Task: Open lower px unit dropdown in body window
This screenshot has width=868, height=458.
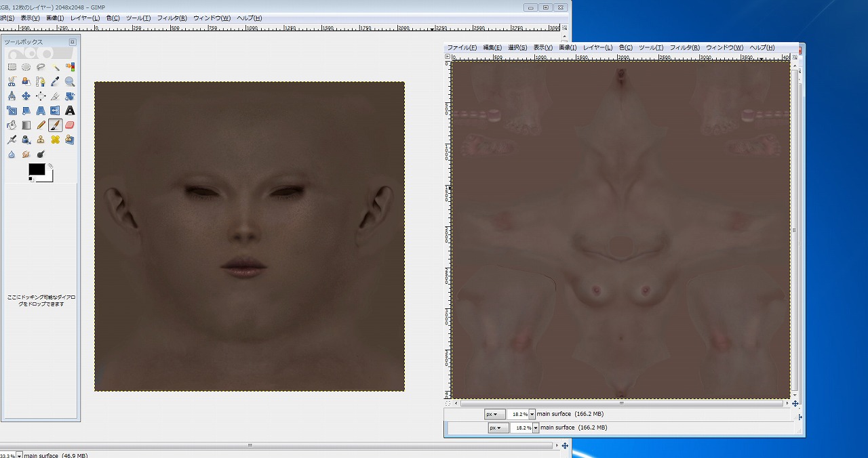Action: tap(498, 428)
